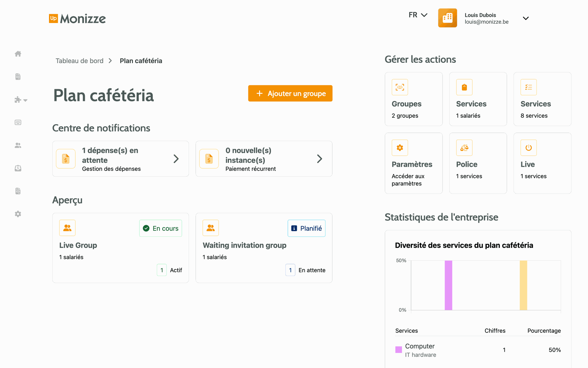Open settings via the gear sidebar icon
The height and width of the screenshot is (368, 588).
18,214
